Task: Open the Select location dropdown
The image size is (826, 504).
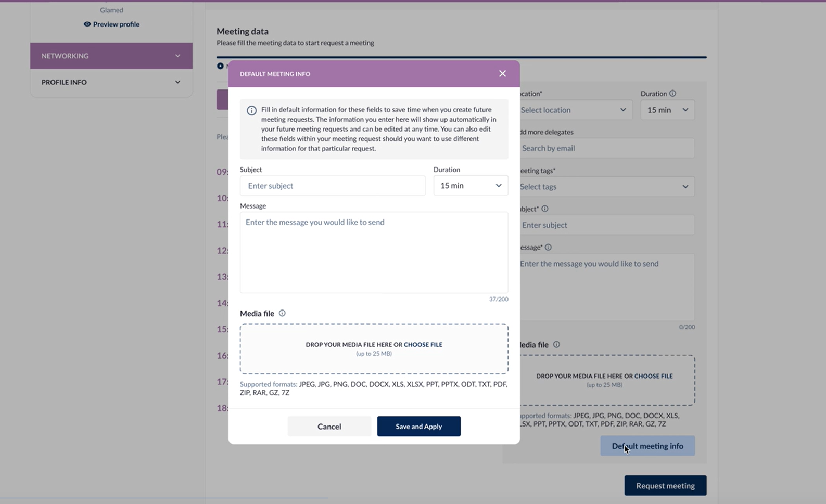Action: pos(575,110)
